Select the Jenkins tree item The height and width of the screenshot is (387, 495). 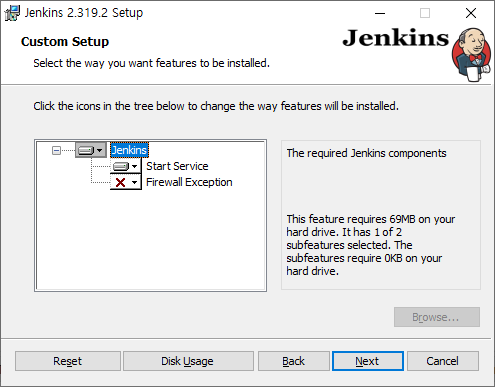tap(129, 150)
